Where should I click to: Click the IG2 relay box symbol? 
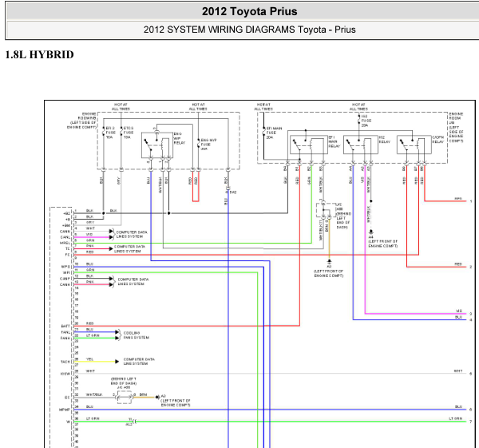(361, 145)
